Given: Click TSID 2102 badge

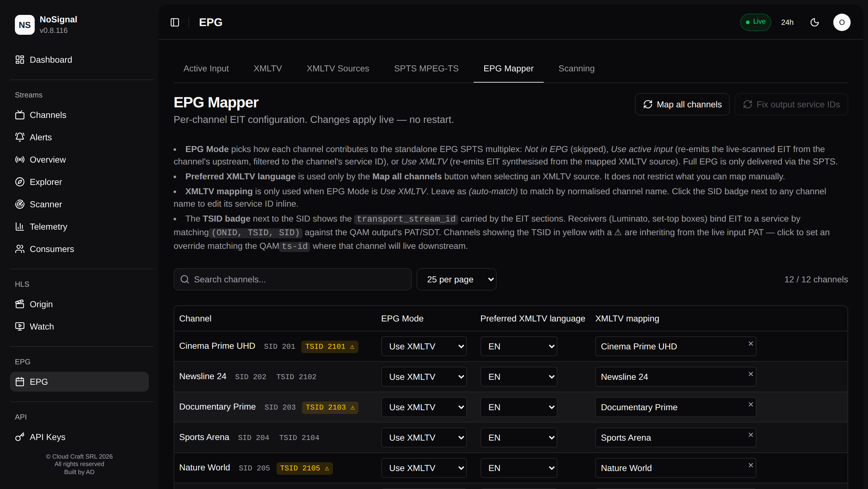Looking at the screenshot, I should tap(296, 377).
